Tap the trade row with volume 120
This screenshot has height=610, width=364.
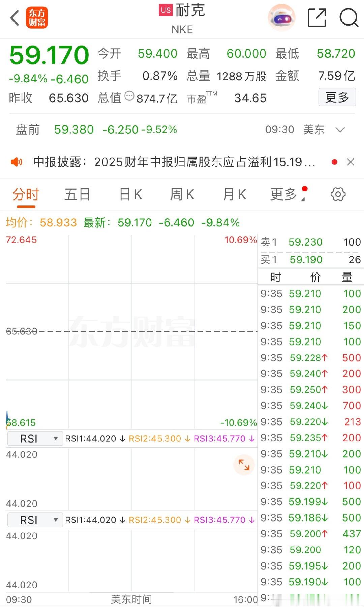(x=310, y=550)
